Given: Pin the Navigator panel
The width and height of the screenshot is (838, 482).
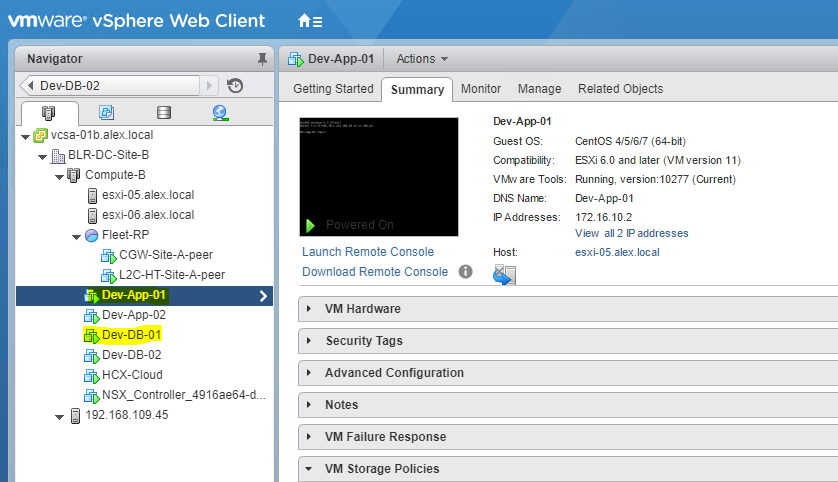Looking at the screenshot, I should coord(262,59).
